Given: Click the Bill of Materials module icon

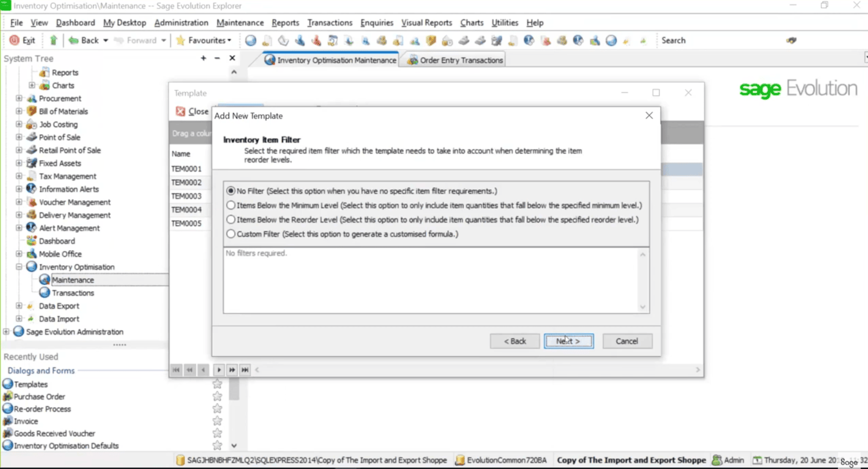Looking at the screenshot, I should (31, 111).
